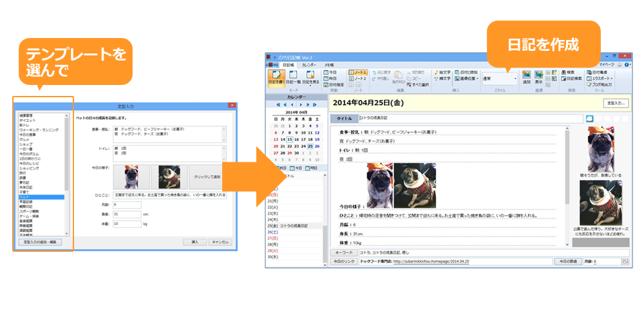This screenshot has height=322, width=644.
Task: Select ペット template in 定型入力 list
Action: [x=41, y=197]
